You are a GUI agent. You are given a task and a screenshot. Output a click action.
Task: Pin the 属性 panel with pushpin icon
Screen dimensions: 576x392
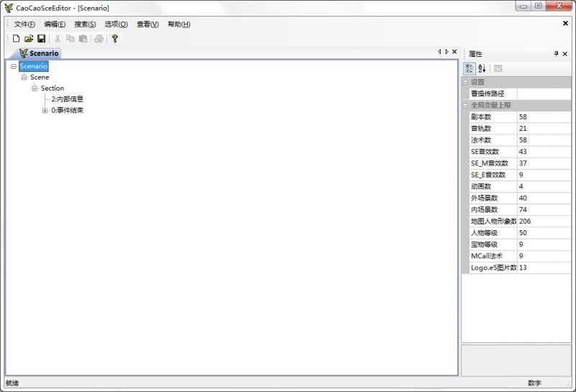tap(556, 54)
